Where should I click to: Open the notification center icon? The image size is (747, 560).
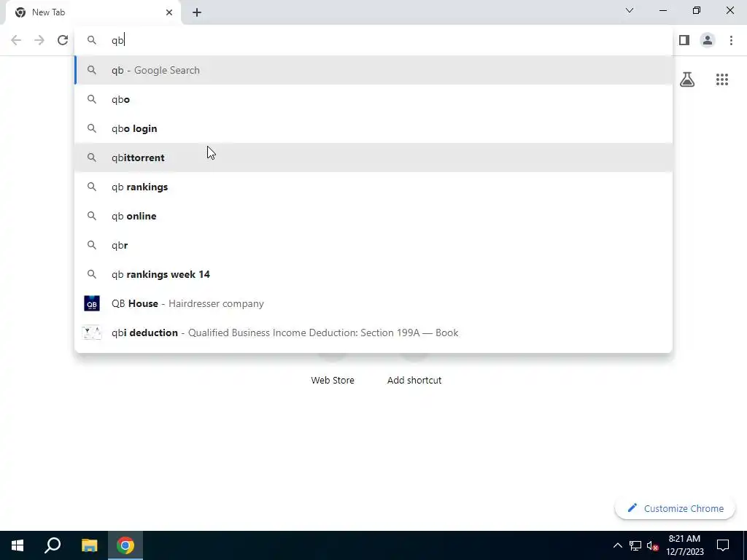723,545
